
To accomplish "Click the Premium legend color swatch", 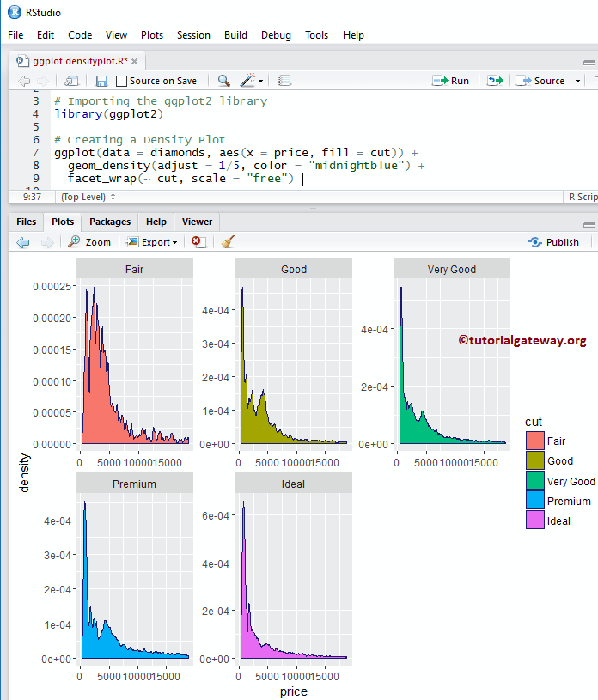I will [x=535, y=501].
